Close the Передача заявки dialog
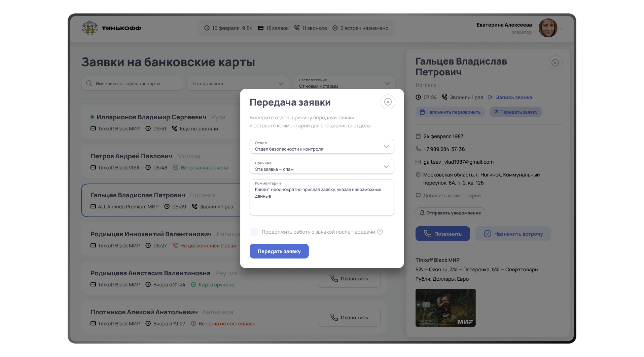Viewport: 644px width, 357px height. pyautogui.click(x=388, y=102)
